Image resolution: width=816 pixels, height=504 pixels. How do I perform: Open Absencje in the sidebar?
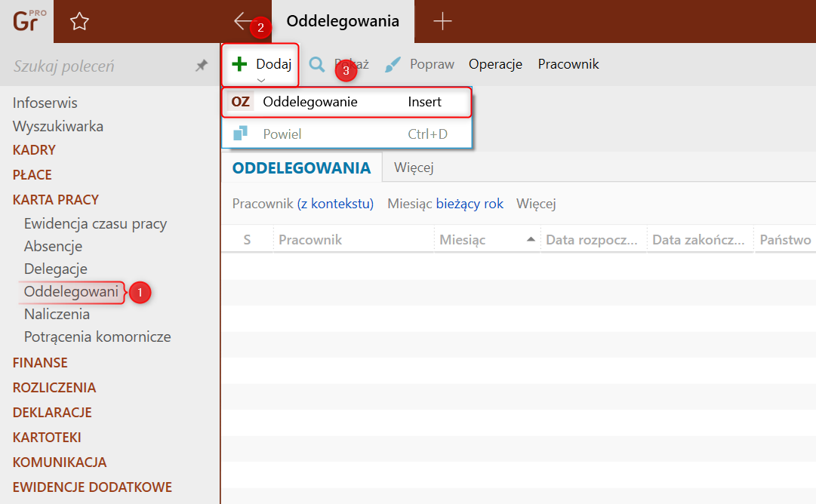pyautogui.click(x=53, y=246)
